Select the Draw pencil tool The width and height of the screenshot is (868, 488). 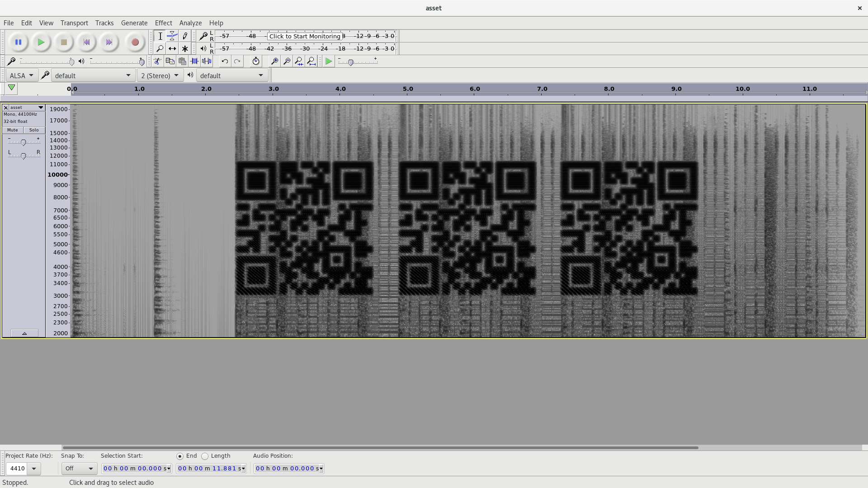185,36
